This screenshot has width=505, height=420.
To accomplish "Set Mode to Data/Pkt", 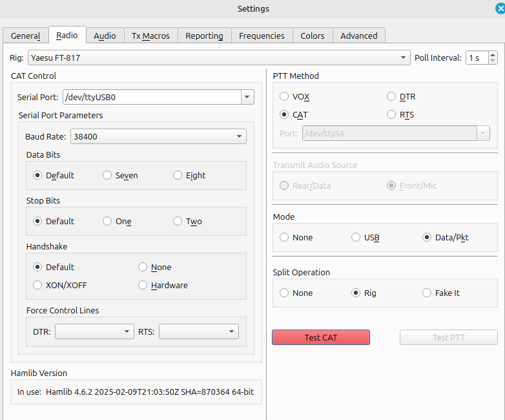I will pos(445,237).
